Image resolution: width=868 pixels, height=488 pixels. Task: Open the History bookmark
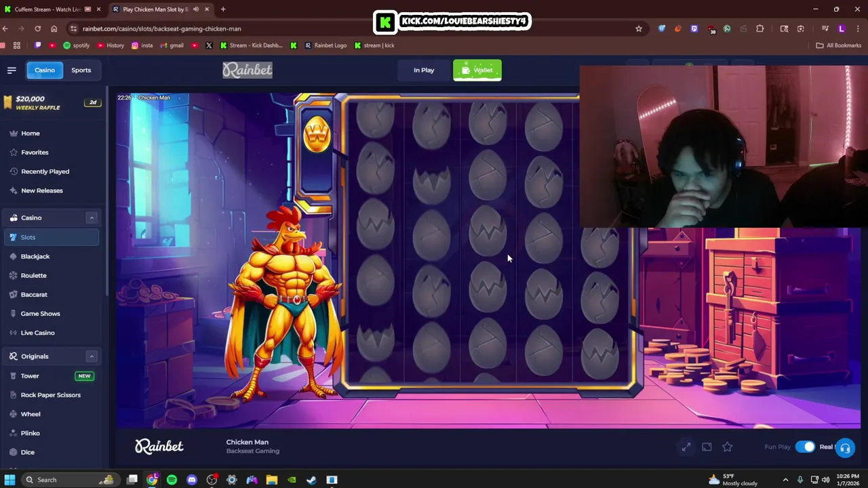(111, 45)
